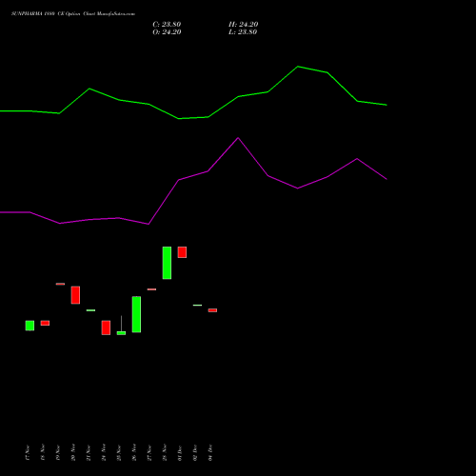Select the last Dec date label
The height and width of the screenshot is (476, 476).
click(x=210, y=452)
